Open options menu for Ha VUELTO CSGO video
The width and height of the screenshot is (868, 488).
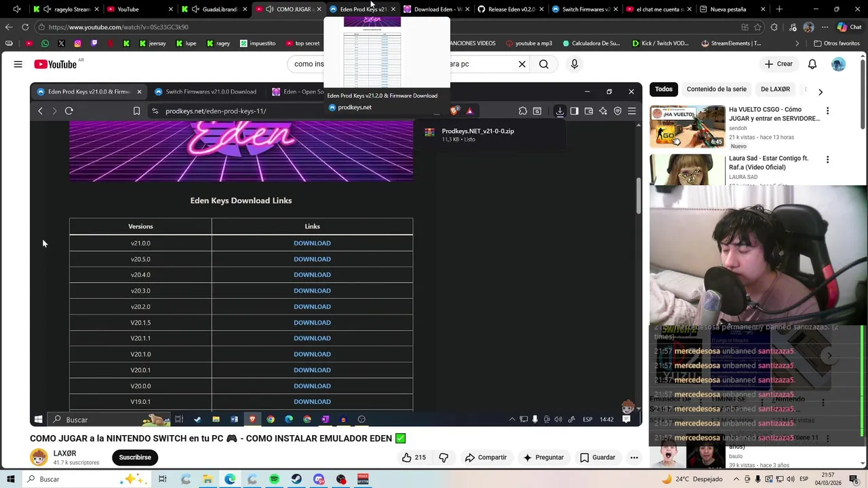(827, 111)
